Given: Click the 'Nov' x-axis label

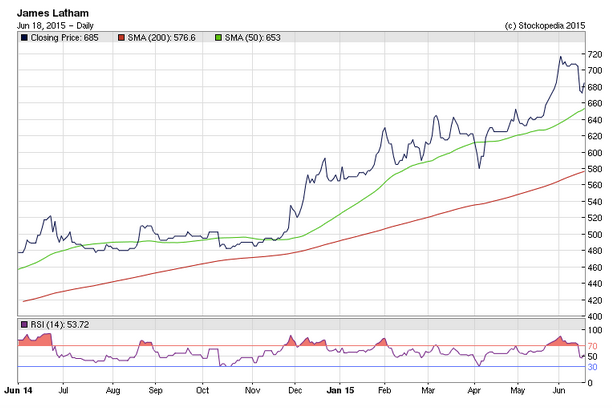Looking at the screenshot, I should click(253, 390).
